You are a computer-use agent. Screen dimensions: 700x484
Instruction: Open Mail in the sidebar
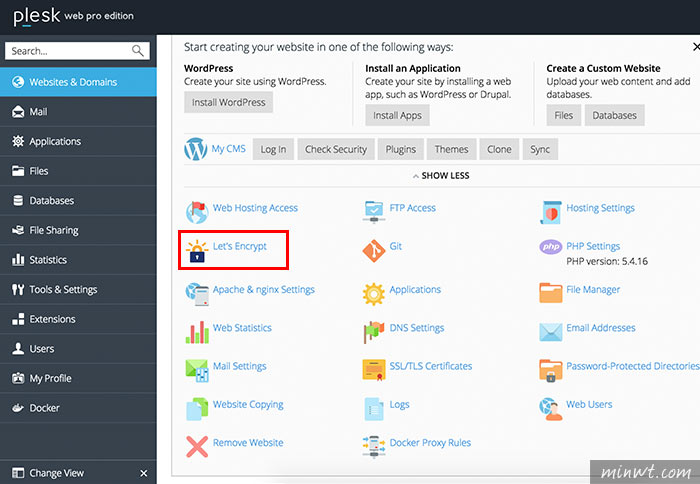(78, 112)
